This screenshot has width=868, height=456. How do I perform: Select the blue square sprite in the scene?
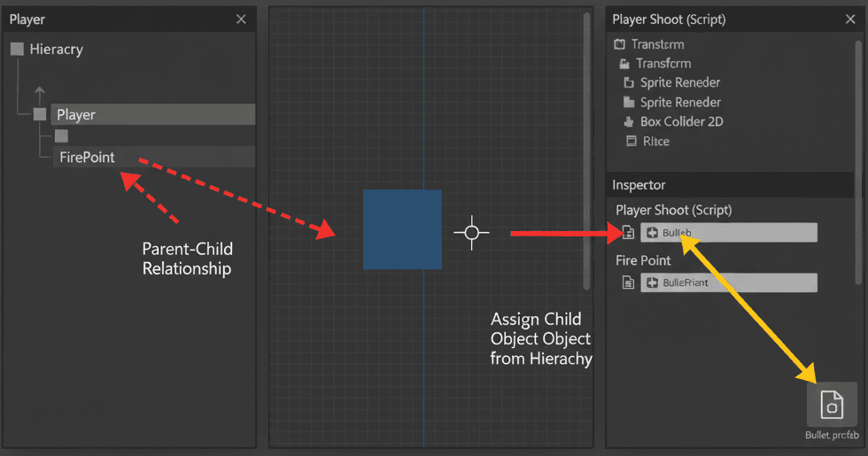click(402, 229)
